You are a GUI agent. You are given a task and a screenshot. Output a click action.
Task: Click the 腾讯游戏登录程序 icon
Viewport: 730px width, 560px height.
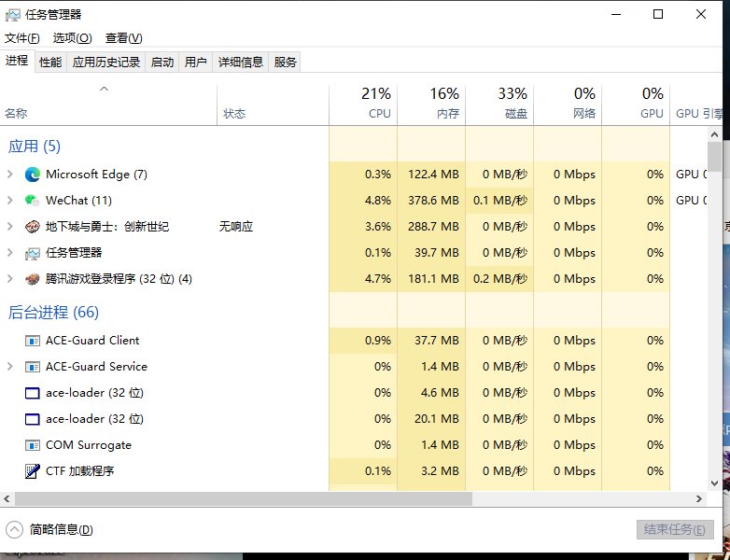click(x=33, y=279)
